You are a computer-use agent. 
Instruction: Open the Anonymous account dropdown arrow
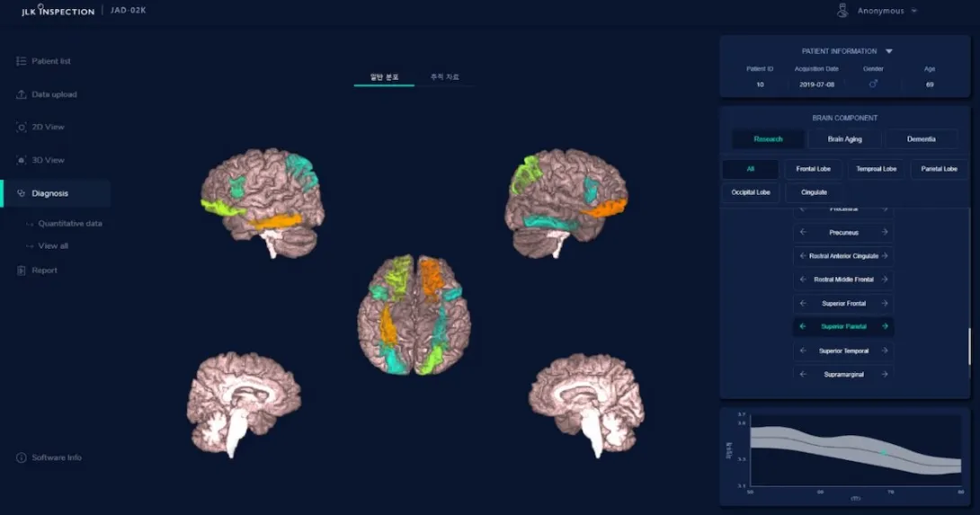click(x=914, y=11)
